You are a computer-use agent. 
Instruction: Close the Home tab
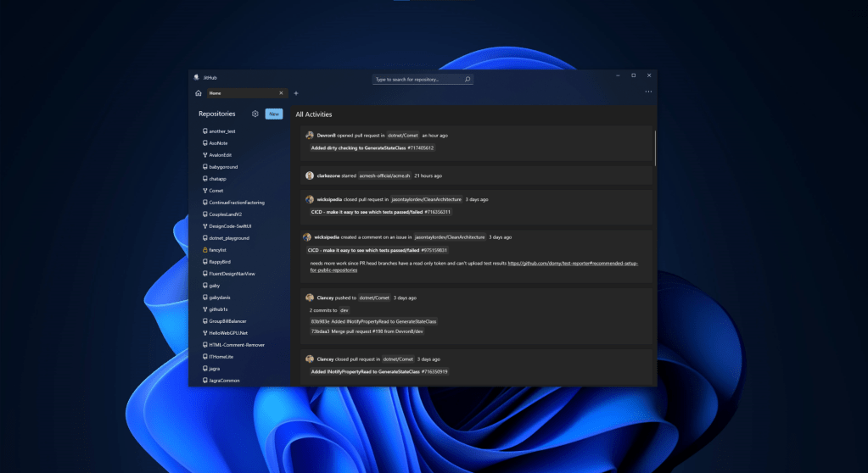point(281,93)
